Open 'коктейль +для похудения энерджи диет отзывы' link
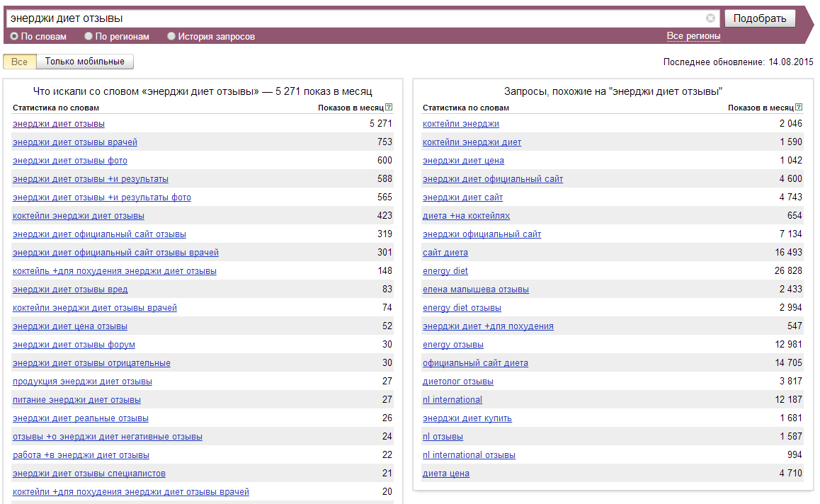Viewport: 820px width, 504px height. (115, 271)
